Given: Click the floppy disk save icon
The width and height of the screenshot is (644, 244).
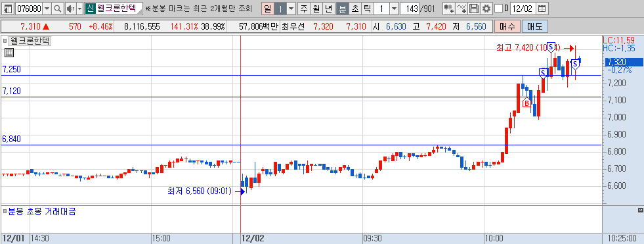Looking at the screenshot, I should (x=474, y=9).
